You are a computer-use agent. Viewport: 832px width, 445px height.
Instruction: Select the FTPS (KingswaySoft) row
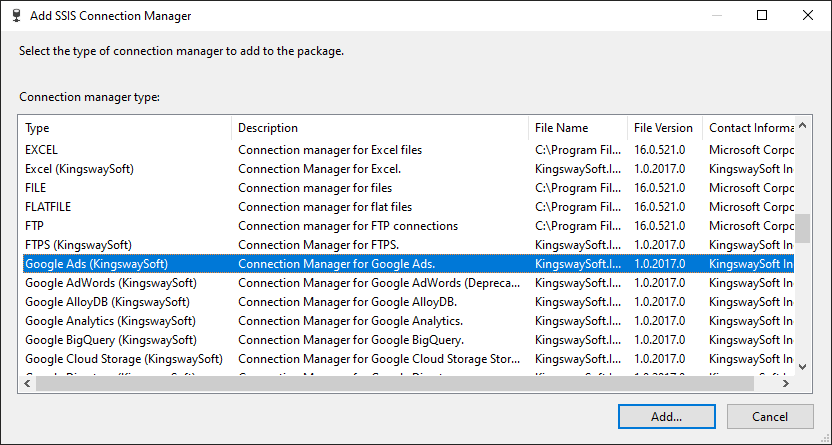409,245
